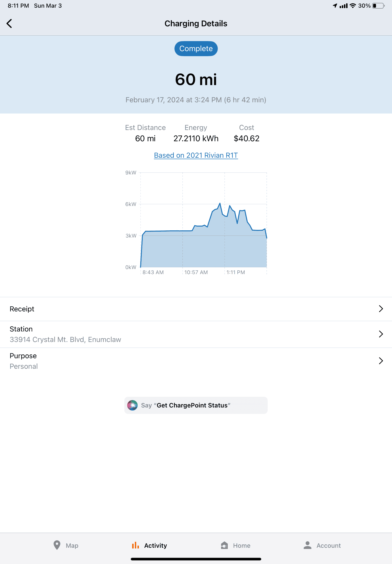Tap the location arrow status icon

click(x=335, y=6)
